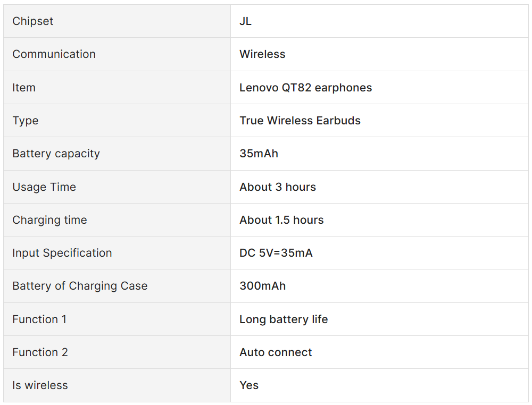Click the True Wireless Earbuds value
This screenshot has height=405, width=532.
click(x=300, y=121)
